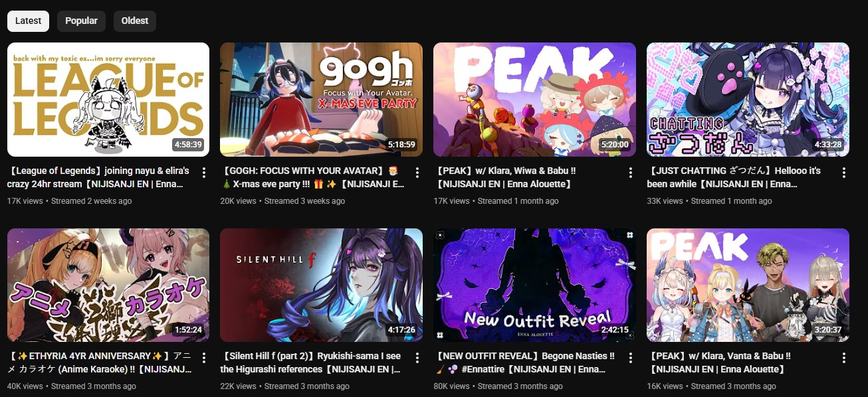Image resolution: width=868 pixels, height=397 pixels.
Task: Open three-dot menu for PEAK Klara, Vanta video
Action: tap(843, 358)
